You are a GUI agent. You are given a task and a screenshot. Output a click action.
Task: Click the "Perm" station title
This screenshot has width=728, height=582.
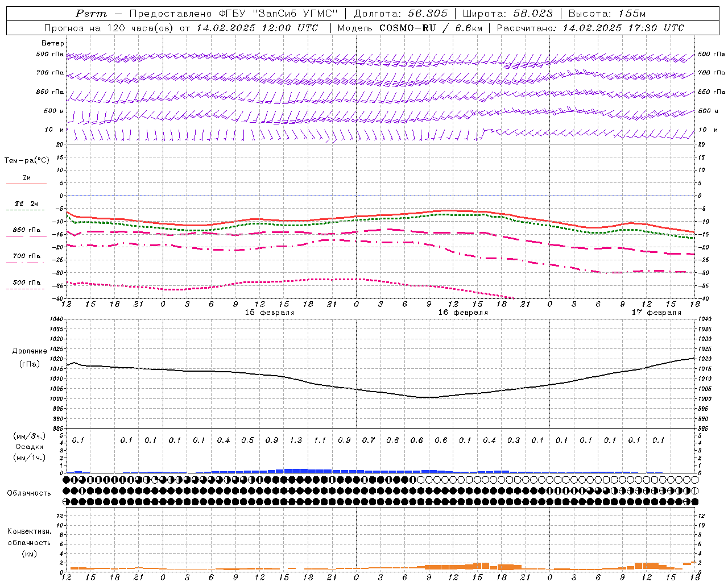click(x=91, y=14)
